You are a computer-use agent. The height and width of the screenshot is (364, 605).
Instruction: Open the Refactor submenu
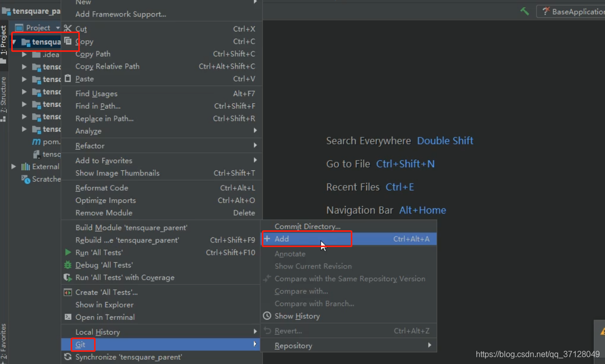point(161,145)
